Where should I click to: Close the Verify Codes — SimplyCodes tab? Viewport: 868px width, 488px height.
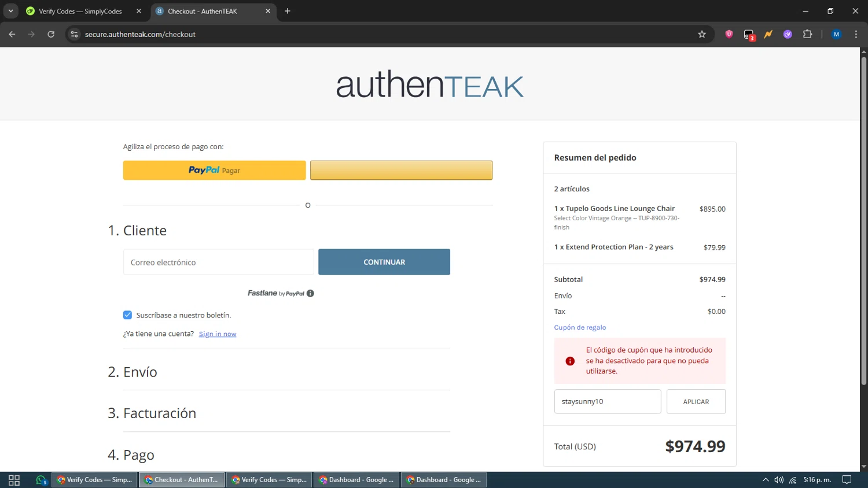click(139, 11)
